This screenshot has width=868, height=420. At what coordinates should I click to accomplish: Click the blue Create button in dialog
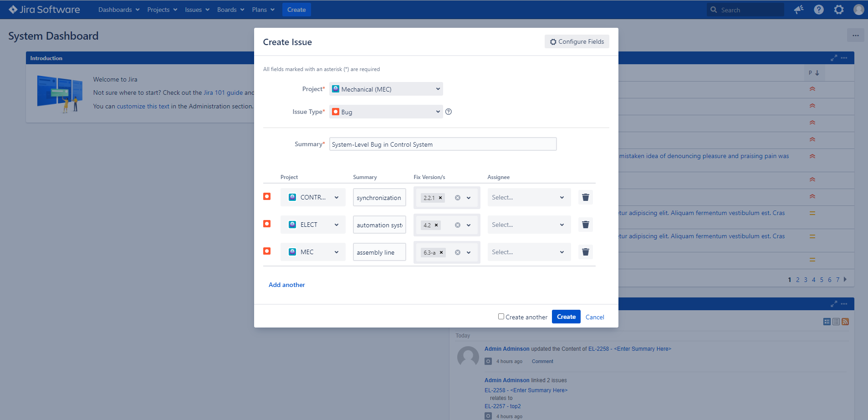pyautogui.click(x=566, y=317)
